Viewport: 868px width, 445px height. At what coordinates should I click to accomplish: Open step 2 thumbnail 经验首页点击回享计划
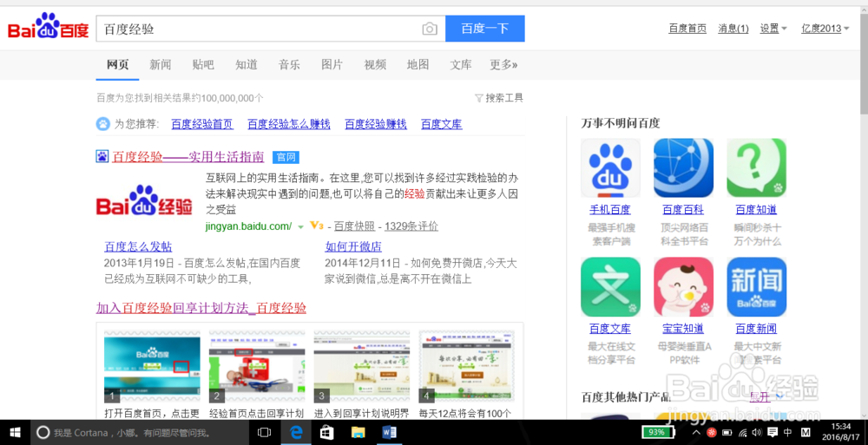pos(257,366)
